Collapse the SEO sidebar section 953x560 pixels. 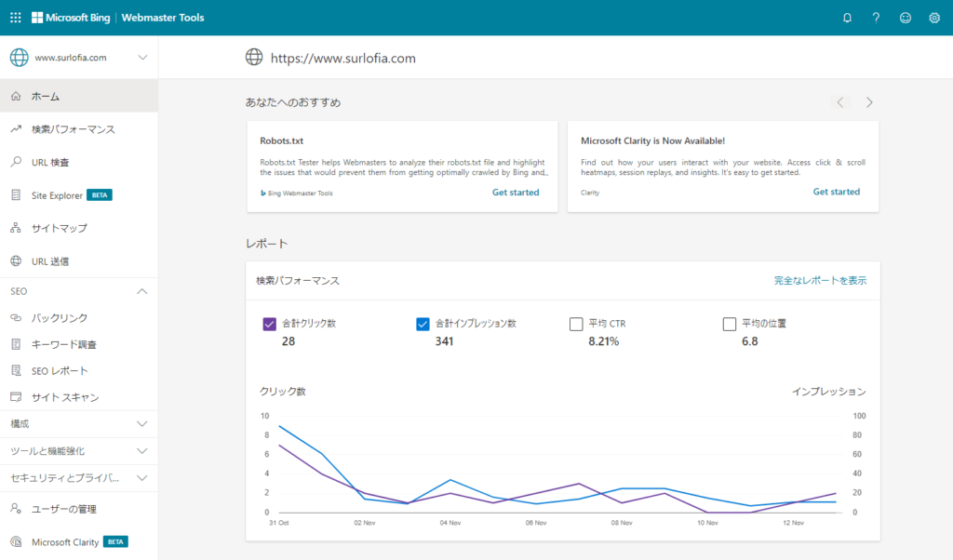(x=141, y=291)
